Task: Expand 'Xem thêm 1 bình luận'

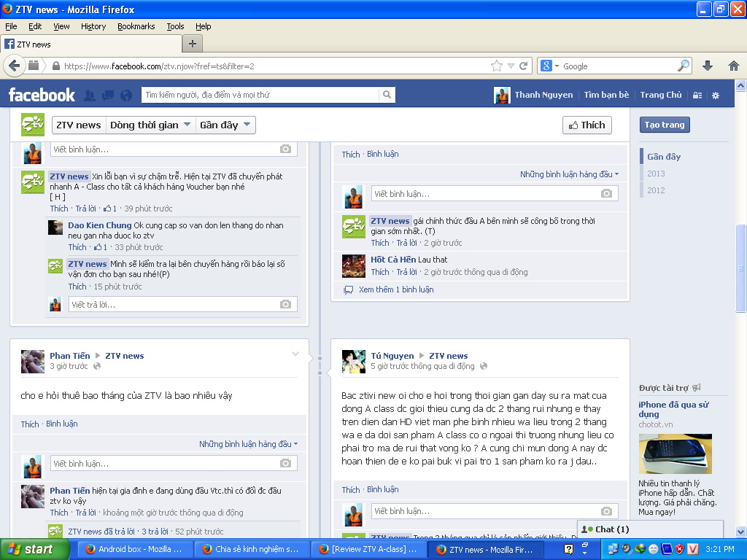Action: tap(396, 289)
